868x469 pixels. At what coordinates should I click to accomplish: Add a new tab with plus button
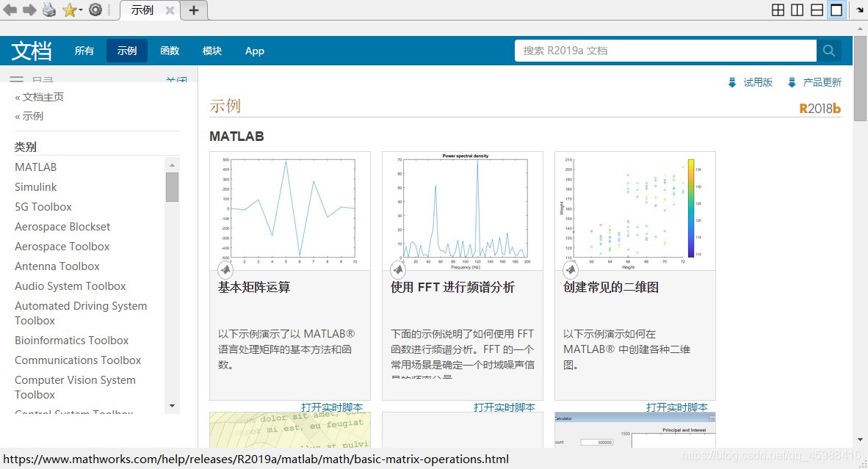194,10
